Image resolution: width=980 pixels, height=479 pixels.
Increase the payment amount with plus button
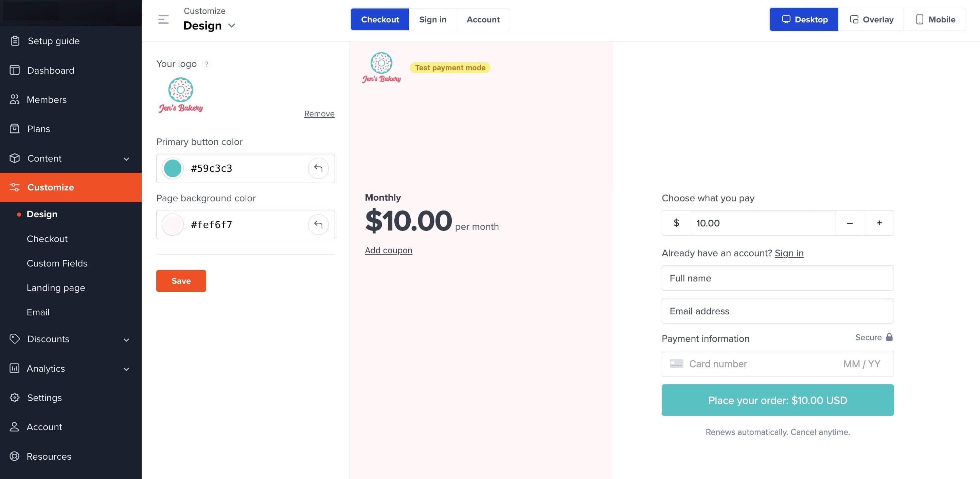tap(879, 223)
